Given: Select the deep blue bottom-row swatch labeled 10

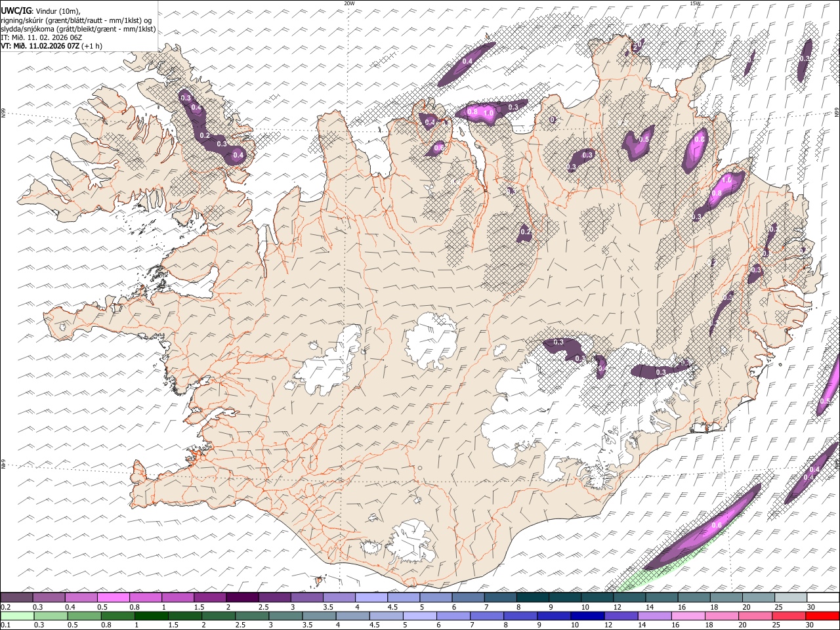Looking at the screenshot, I should pos(587,616).
